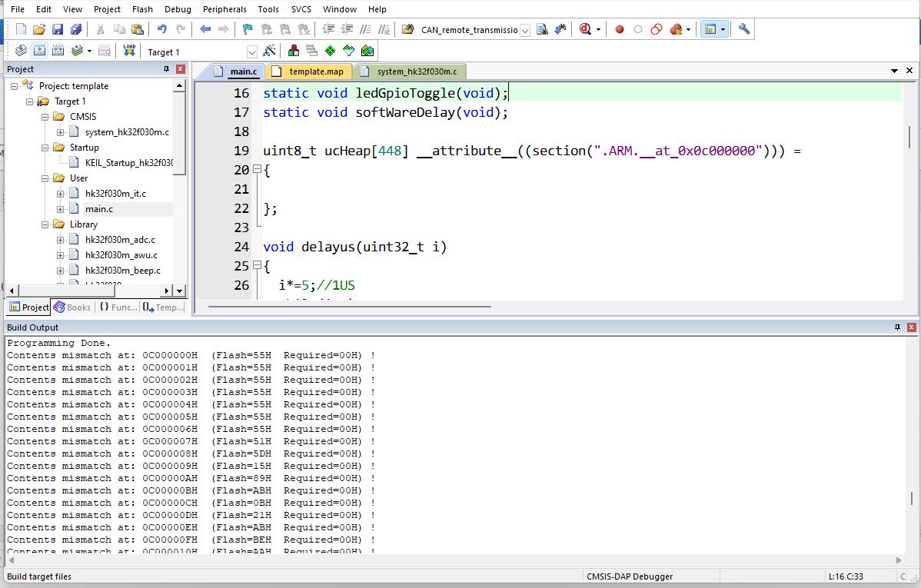Open Manage Project Items
The width and height of the screenshot is (921, 588).
tap(293, 51)
